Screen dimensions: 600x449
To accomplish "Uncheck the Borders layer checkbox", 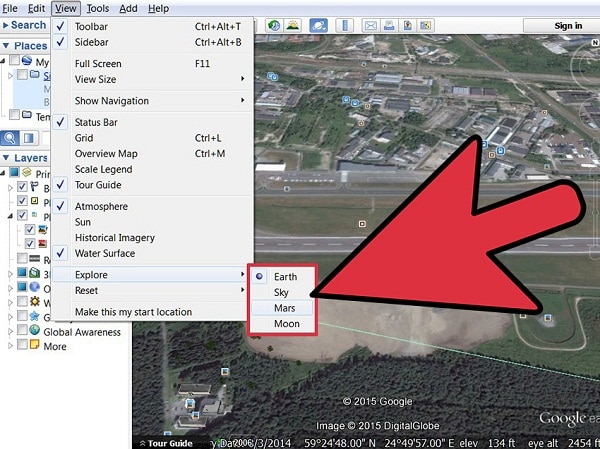I will tap(22, 187).
